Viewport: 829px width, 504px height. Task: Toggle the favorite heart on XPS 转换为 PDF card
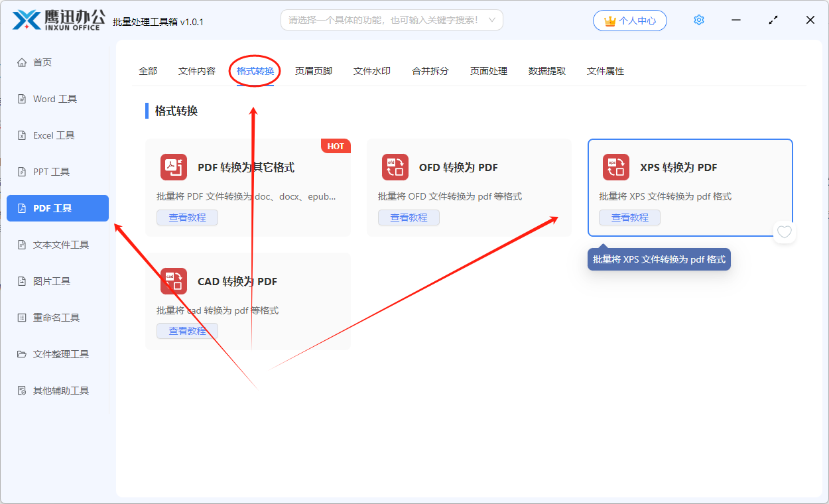point(785,232)
